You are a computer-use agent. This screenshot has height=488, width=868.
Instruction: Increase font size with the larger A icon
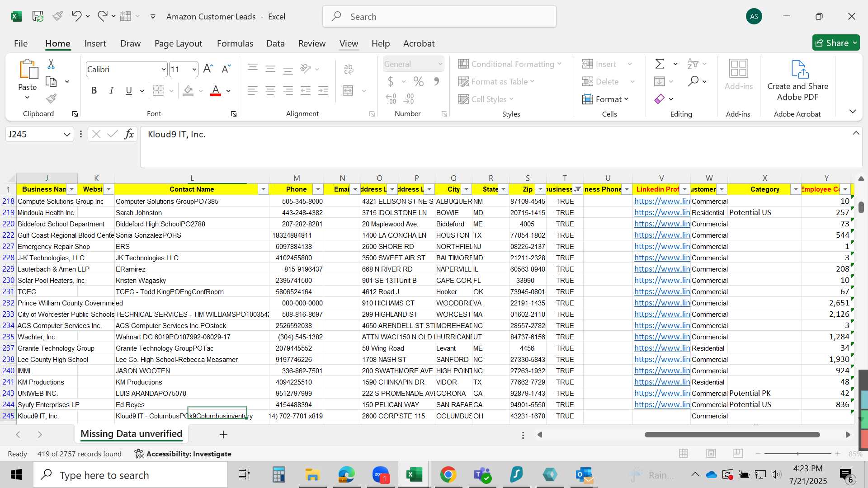coord(208,69)
